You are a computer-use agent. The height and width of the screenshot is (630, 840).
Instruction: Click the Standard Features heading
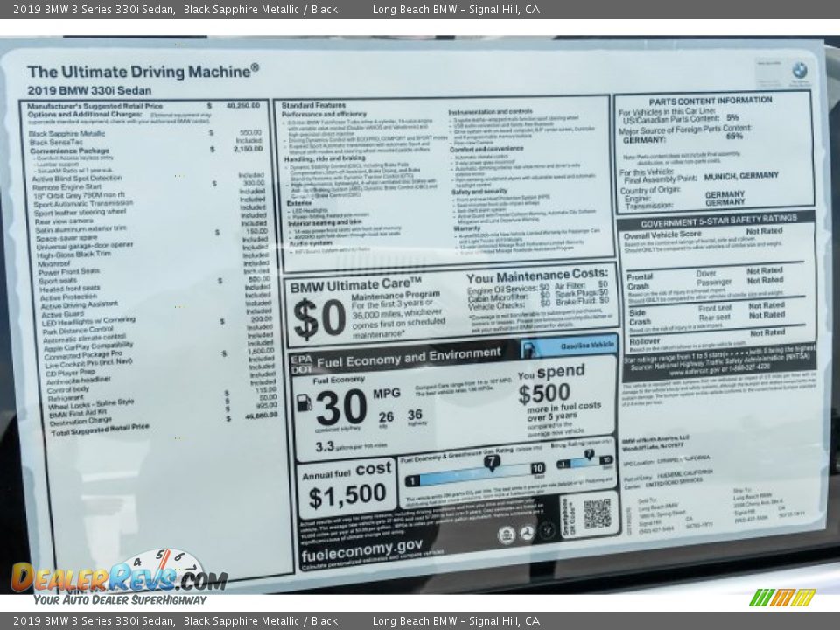(313, 105)
